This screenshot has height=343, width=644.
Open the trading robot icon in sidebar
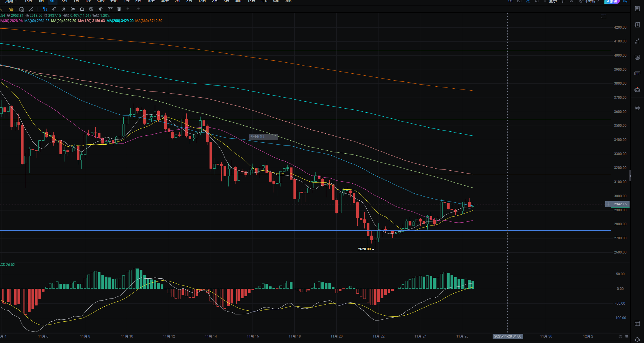[x=637, y=90]
